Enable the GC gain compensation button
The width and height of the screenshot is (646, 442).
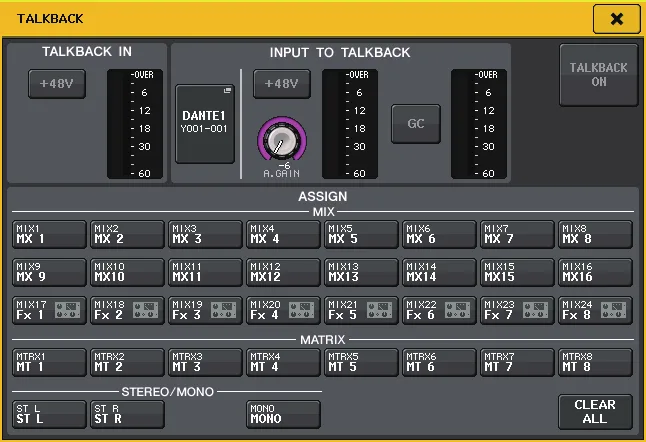point(416,124)
